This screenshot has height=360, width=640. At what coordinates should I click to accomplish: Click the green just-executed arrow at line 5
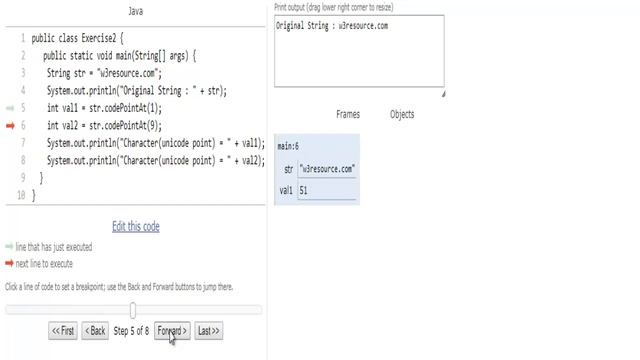click(10, 108)
